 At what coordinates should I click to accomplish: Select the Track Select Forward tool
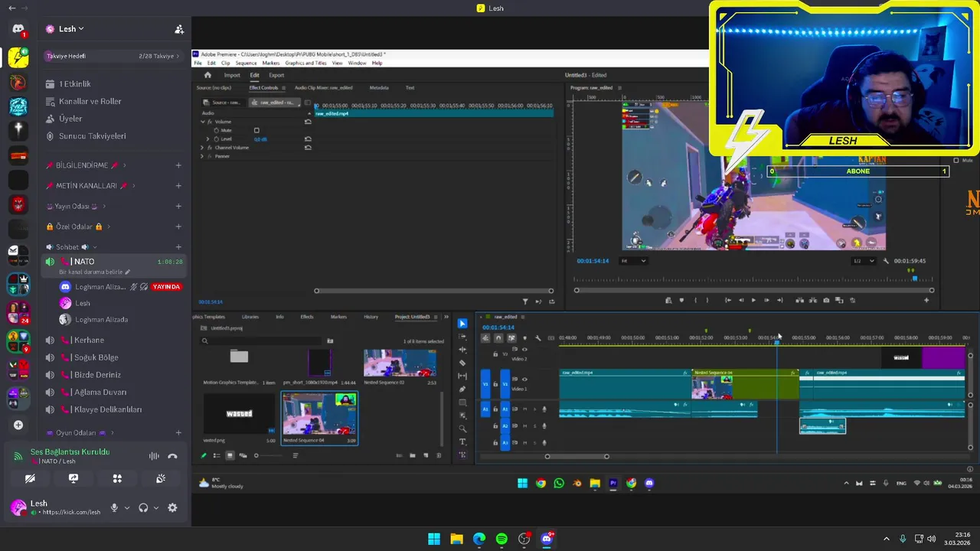pyautogui.click(x=462, y=337)
